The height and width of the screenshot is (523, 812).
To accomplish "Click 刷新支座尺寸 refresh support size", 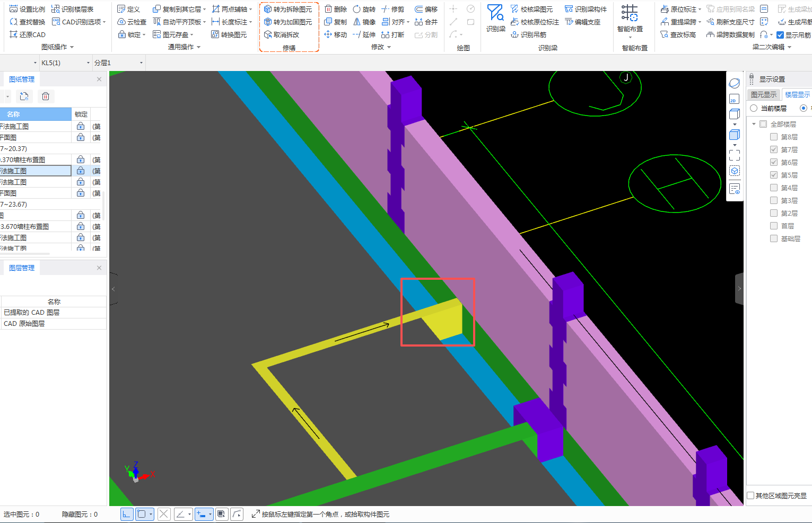I will 730,22.
